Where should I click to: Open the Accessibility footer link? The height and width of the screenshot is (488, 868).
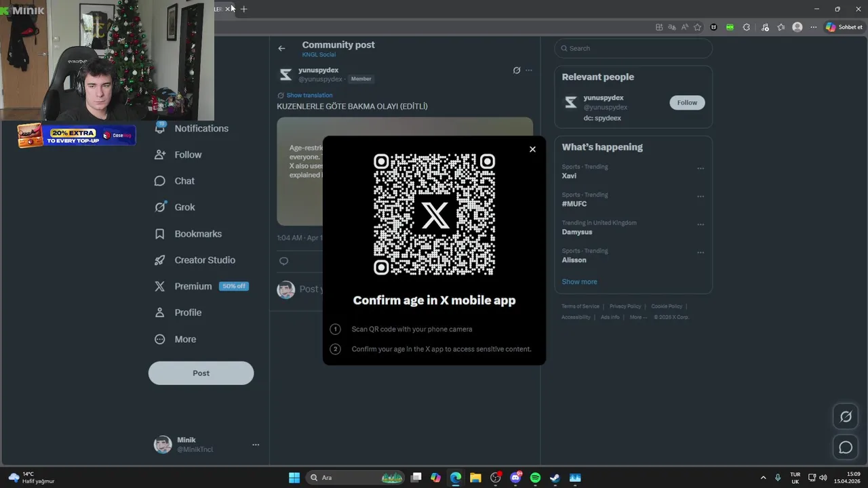pyautogui.click(x=576, y=317)
